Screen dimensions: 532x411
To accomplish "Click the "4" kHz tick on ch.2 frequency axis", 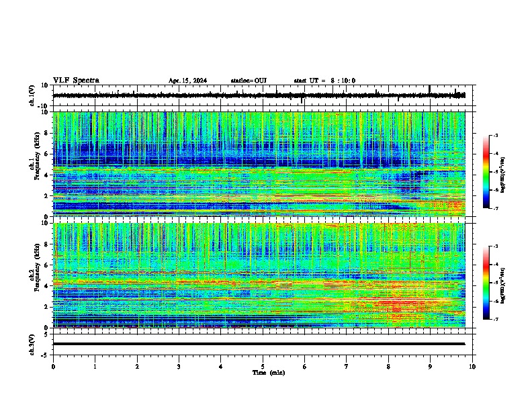I will [47, 286].
